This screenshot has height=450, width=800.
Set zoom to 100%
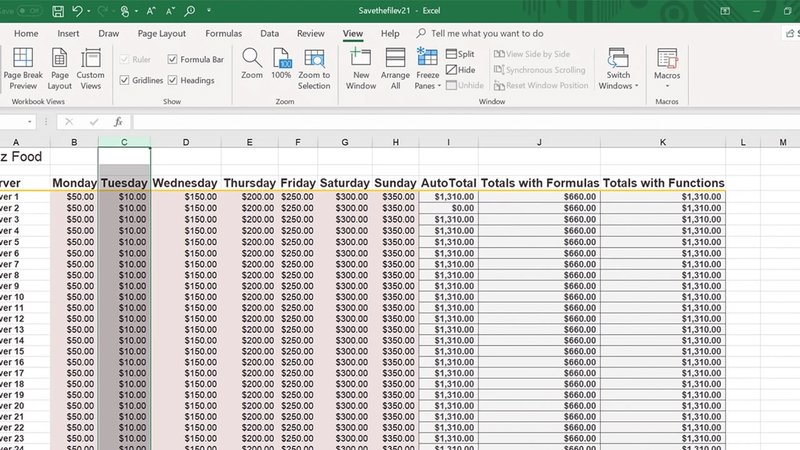click(x=281, y=59)
